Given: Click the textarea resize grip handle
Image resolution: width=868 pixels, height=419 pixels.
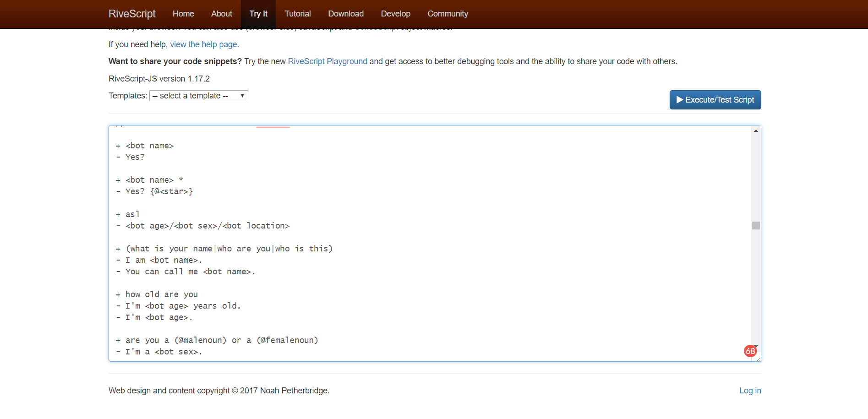Looking at the screenshot, I should click(758, 359).
